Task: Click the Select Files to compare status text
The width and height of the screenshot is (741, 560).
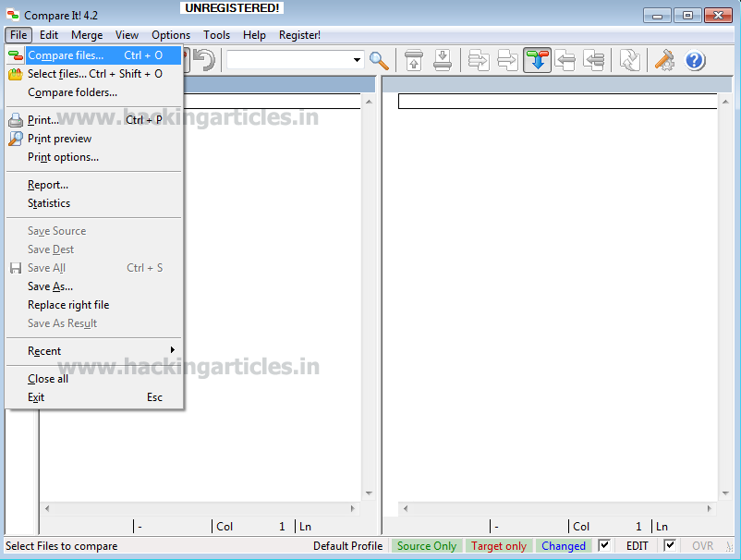Action: pyautogui.click(x=61, y=546)
